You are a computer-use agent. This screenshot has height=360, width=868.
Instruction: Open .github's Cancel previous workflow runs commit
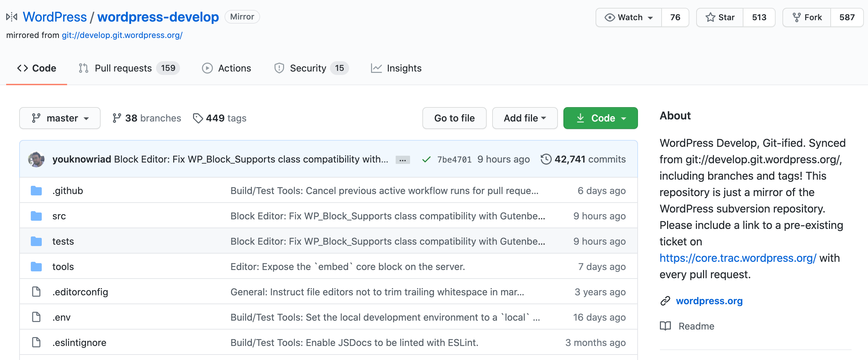(x=384, y=191)
